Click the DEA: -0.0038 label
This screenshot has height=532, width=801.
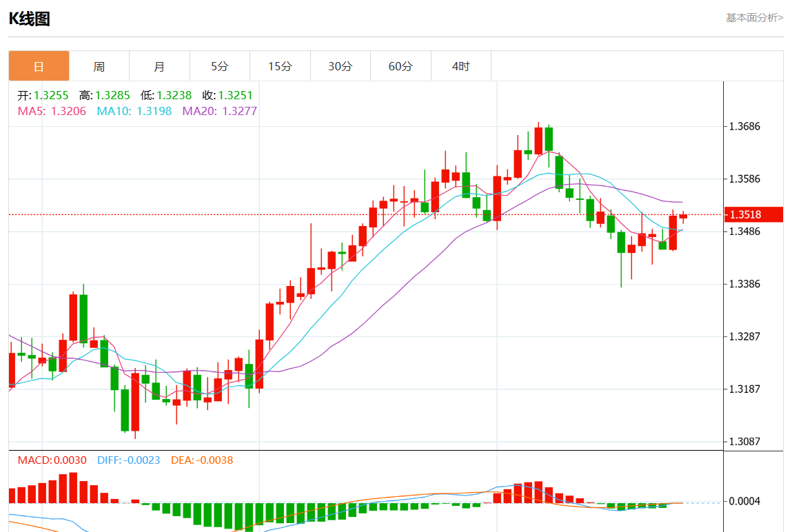click(202, 460)
